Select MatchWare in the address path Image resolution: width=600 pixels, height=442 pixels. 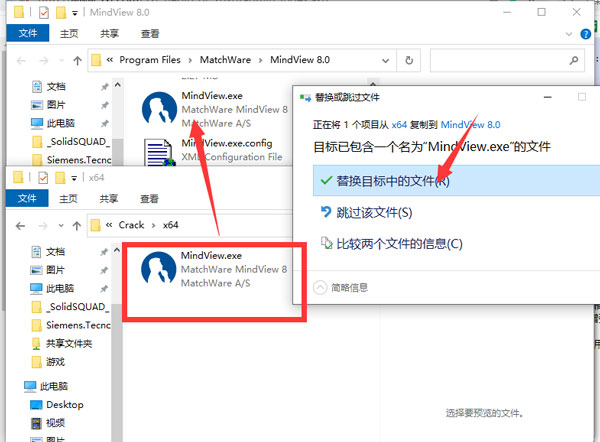pos(225,60)
